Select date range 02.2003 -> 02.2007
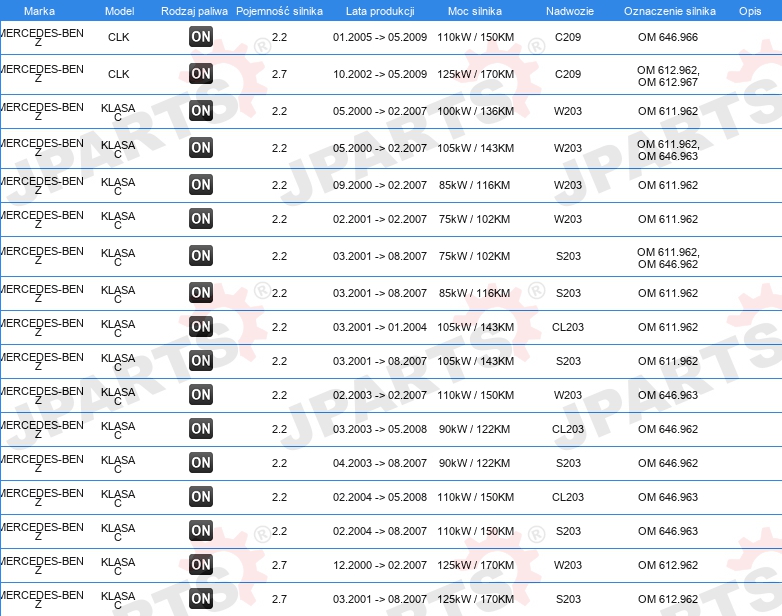782x616 pixels. [380, 395]
